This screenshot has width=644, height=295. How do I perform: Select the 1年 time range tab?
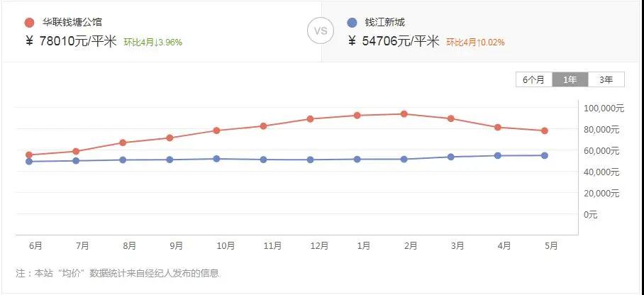point(570,79)
